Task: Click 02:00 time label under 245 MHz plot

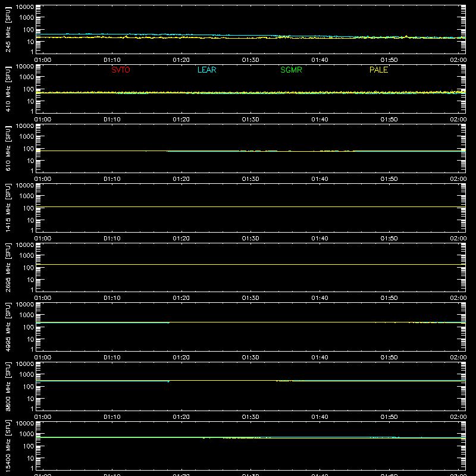Action: click(458, 60)
